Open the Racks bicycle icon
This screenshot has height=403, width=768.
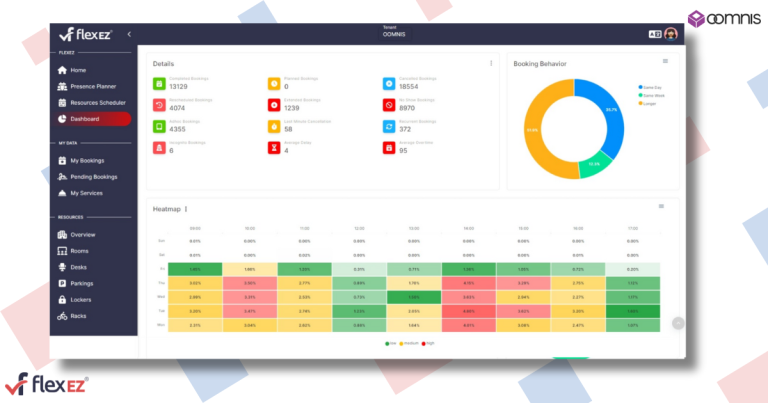(63, 315)
